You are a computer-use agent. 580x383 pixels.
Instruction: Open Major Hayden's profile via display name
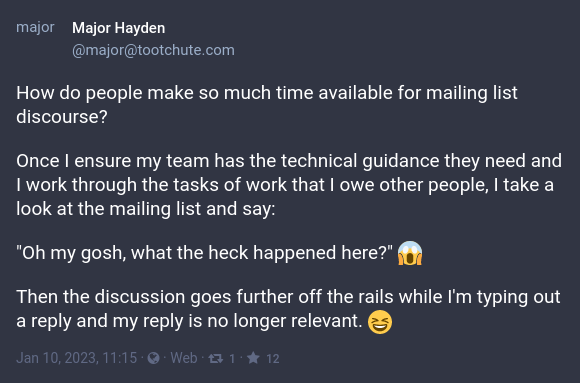118,28
